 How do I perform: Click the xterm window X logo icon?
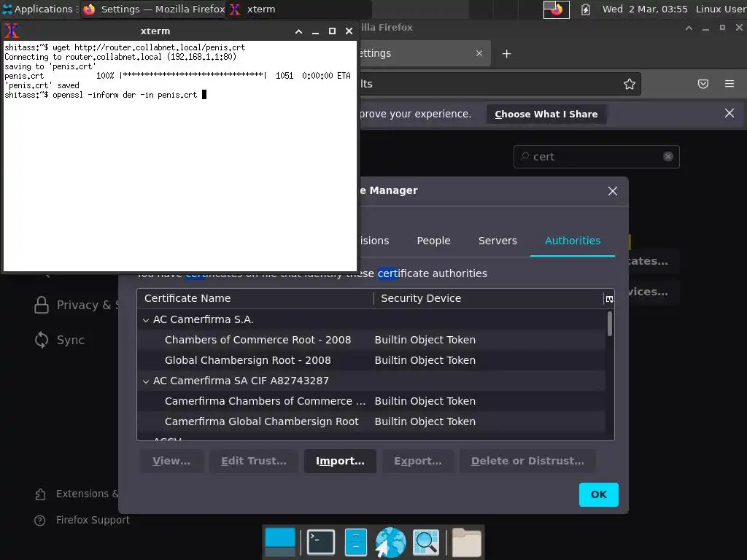coord(12,31)
